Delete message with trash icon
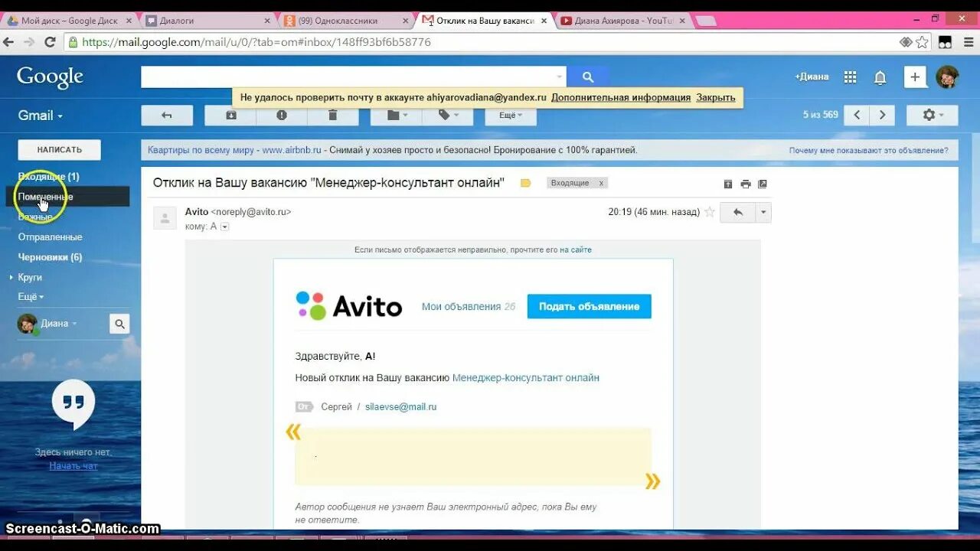This screenshot has height=551, width=980. tap(333, 115)
